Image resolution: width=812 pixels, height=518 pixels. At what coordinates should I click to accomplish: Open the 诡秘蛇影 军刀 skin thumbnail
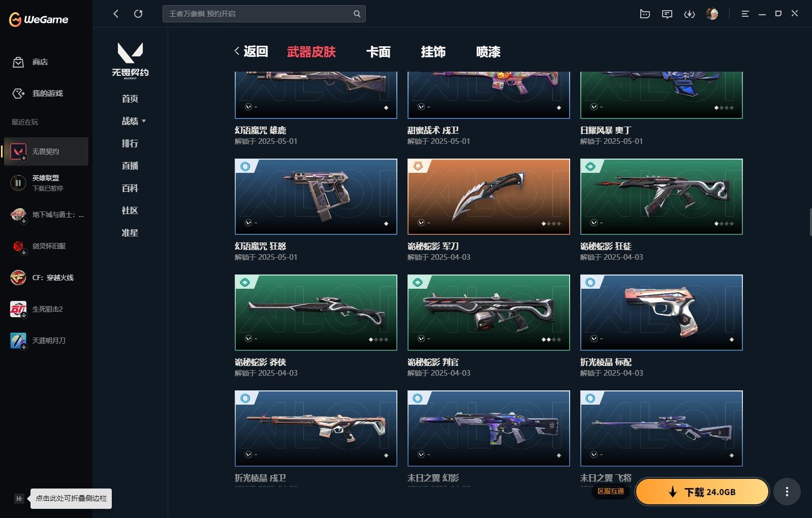pyautogui.click(x=488, y=197)
